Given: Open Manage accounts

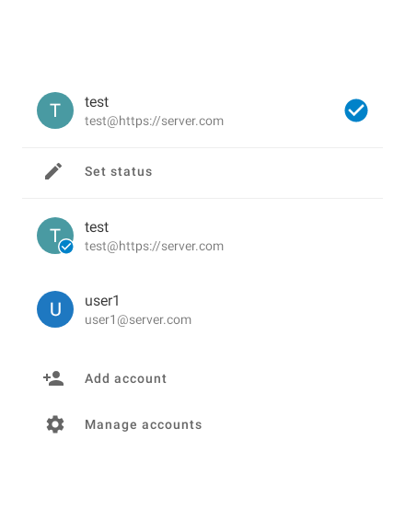Looking at the screenshot, I should coord(202,424).
